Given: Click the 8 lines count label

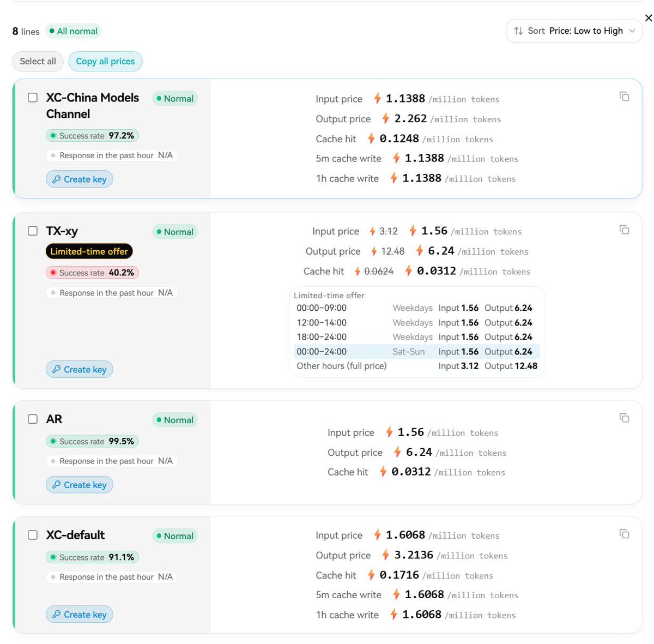Looking at the screenshot, I should pos(26,32).
